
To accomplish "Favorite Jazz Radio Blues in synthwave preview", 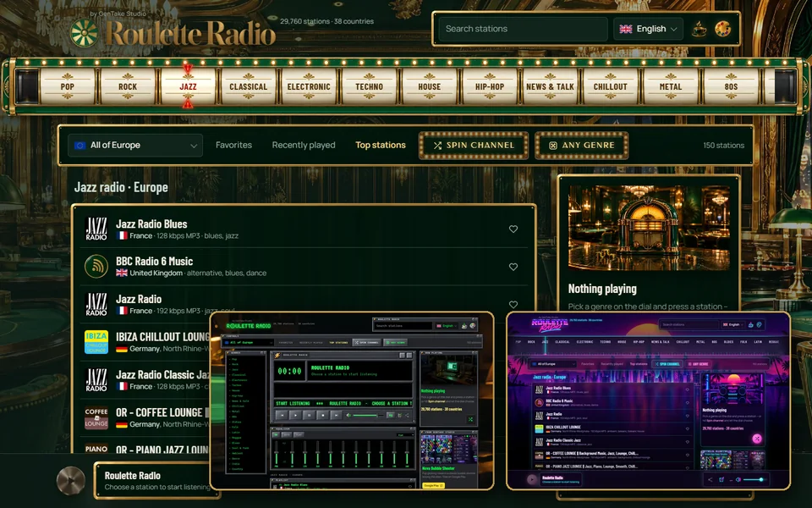I will (x=687, y=389).
